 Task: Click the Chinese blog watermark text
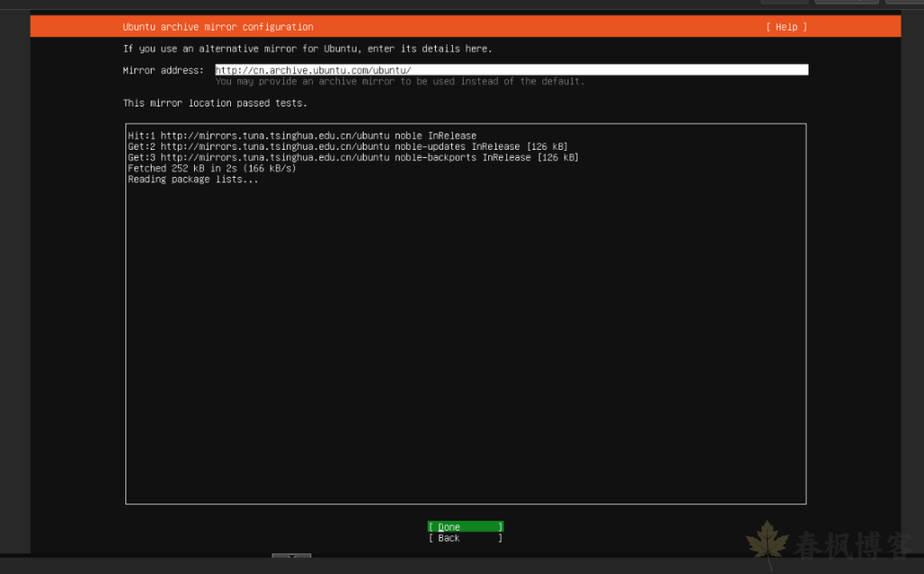point(853,546)
